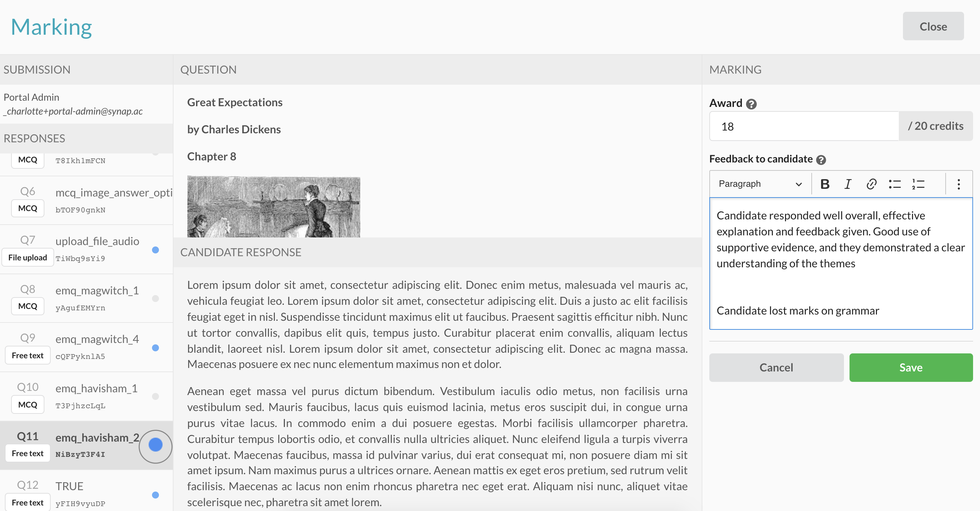Click the blue status dot for Q9
The height and width of the screenshot is (511, 980).
(x=155, y=348)
